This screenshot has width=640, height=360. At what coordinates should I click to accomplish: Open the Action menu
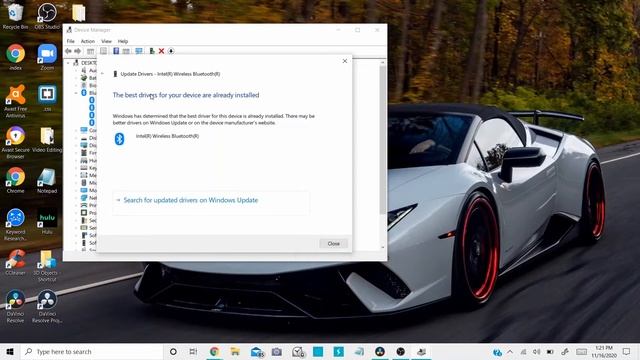click(x=87, y=41)
